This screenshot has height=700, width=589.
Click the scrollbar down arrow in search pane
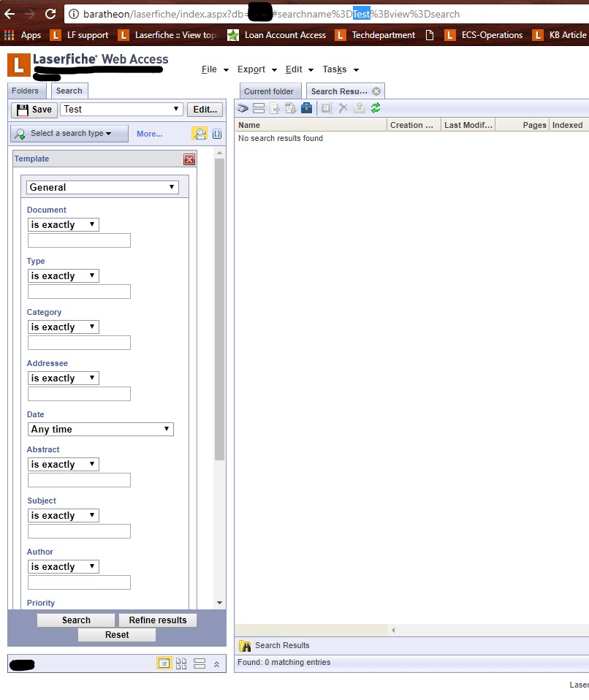(219, 603)
